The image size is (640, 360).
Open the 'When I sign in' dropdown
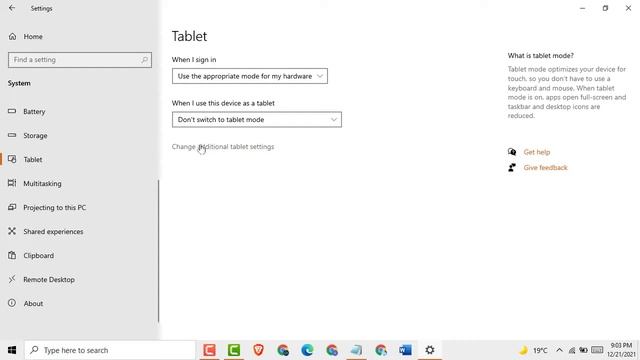pyautogui.click(x=250, y=76)
